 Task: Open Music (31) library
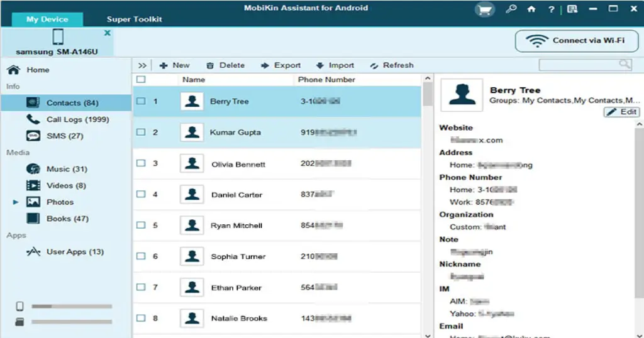tap(66, 169)
